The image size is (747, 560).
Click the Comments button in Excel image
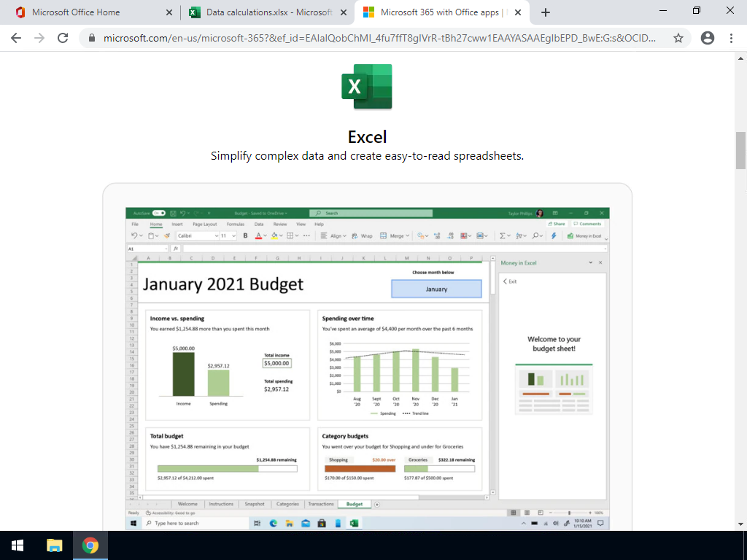click(x=587, y=224)
